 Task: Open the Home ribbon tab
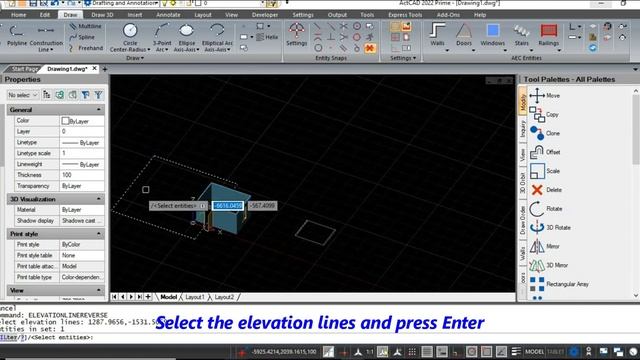tap(18, 15)
